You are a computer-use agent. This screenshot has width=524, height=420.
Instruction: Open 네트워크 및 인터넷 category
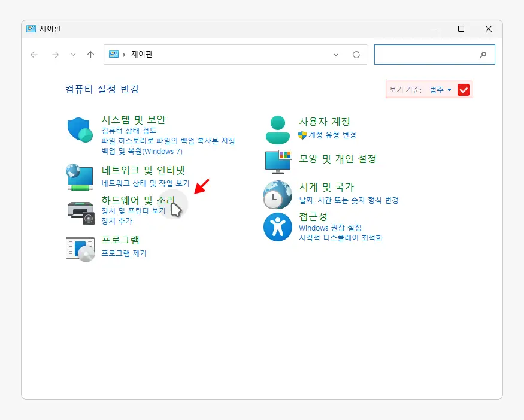(x=143, y=170)
